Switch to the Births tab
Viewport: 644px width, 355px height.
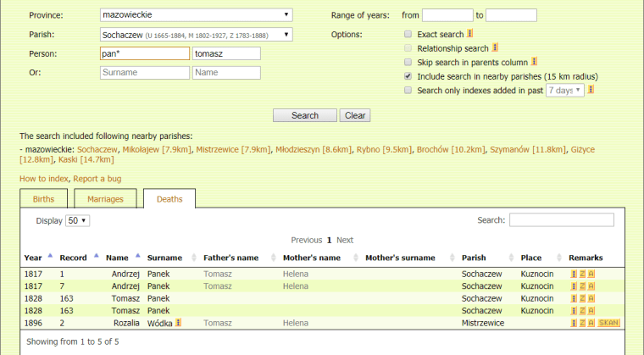click(43, 199)
